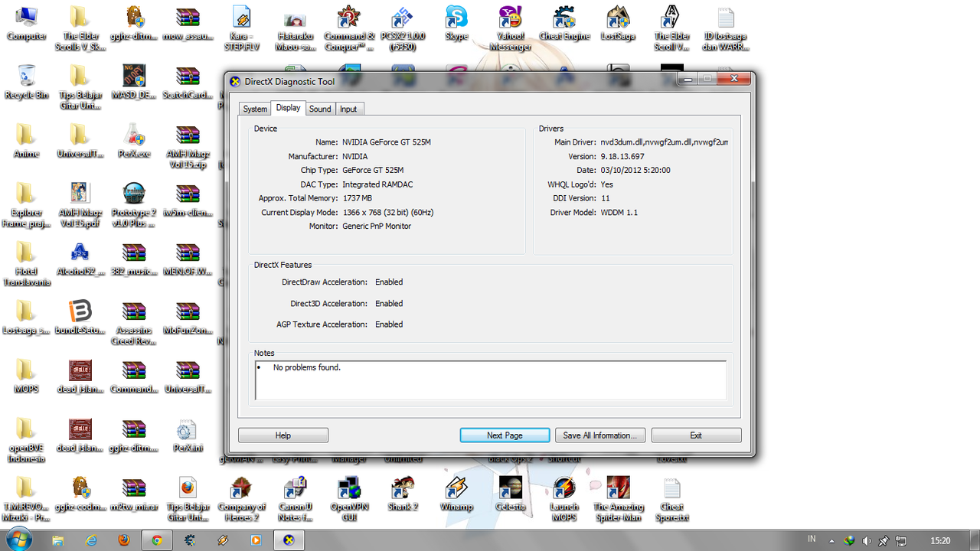The width and height of the screenshot is (980, 551).
Task: Click the Notes text box
Action: [x=490, y=380]
